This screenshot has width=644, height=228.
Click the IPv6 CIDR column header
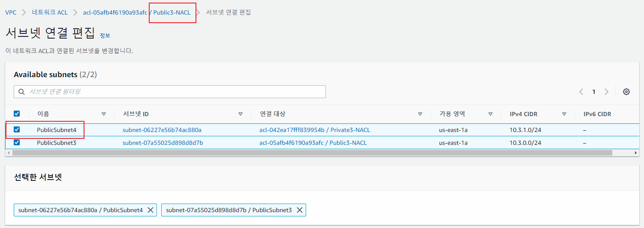pos(597,114)
